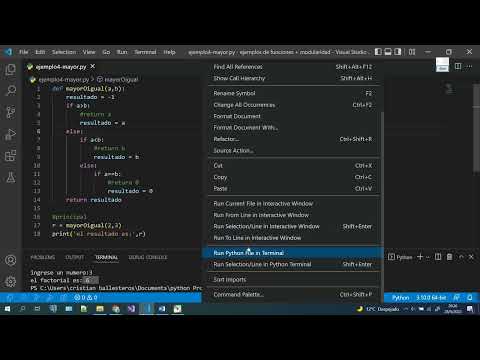Open editor More Actions ellipsis
Screen dimensions: 480x360
(x=469, y=66)
